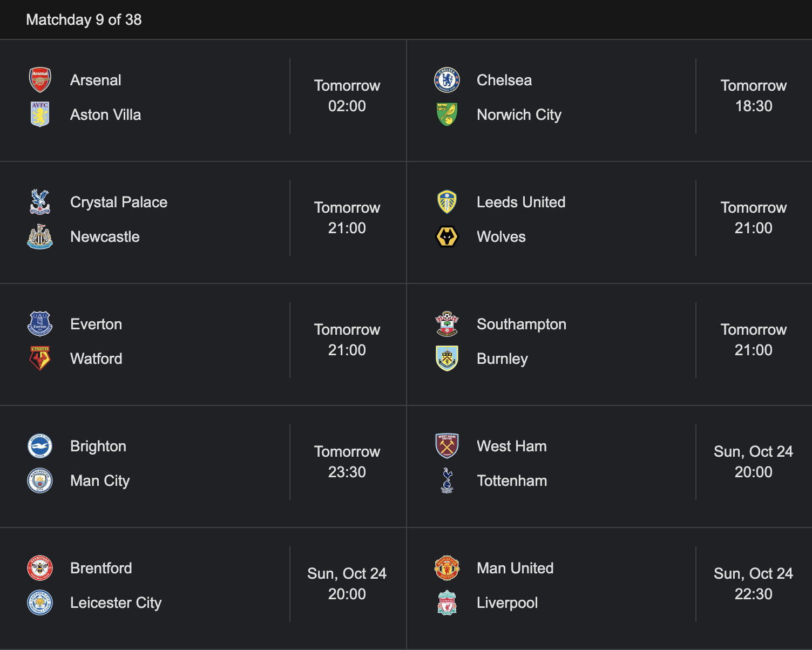This screenshot has height=650, width=812.
Task: Click the Aston Villa club crest
Action: tap(40, 114)
